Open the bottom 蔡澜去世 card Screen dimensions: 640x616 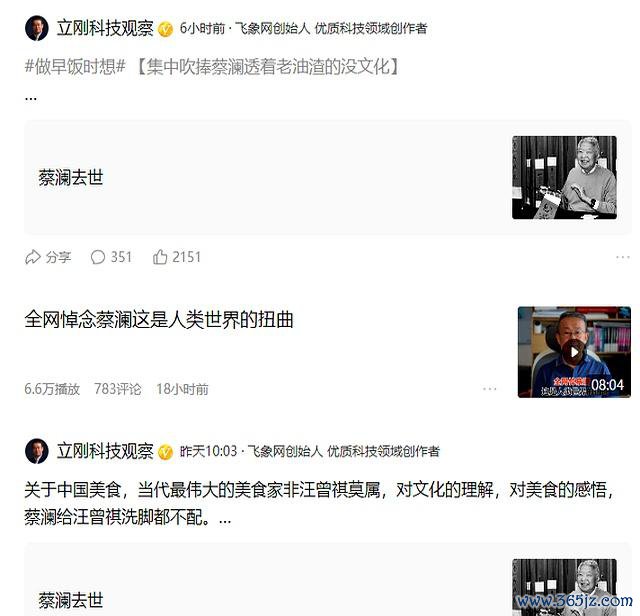[x=328, y=580]
